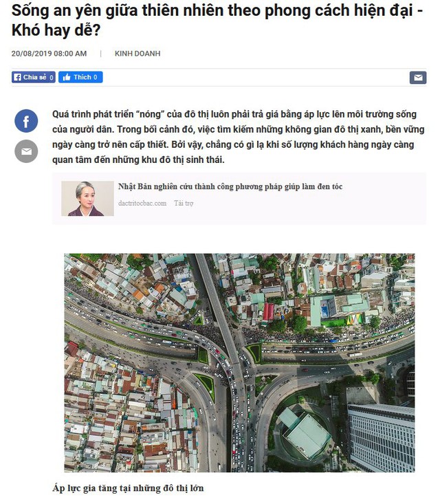Click the Tài trợ sponsored label
Screen dimensions: 440x504
pyautogui.click(x=184, y=203)
